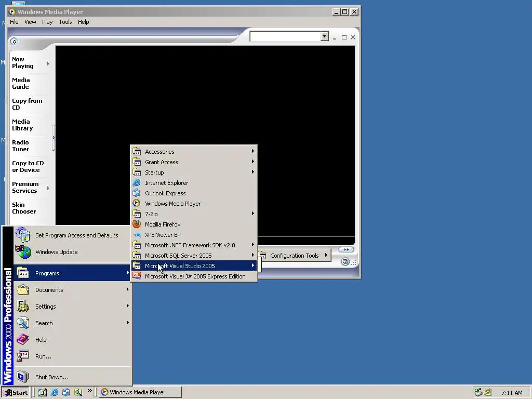The height and width of the screenshot is (399, 532).
Task: Click Windows Media Player icon in Programs menu
Action: click(x=137, y=203)
